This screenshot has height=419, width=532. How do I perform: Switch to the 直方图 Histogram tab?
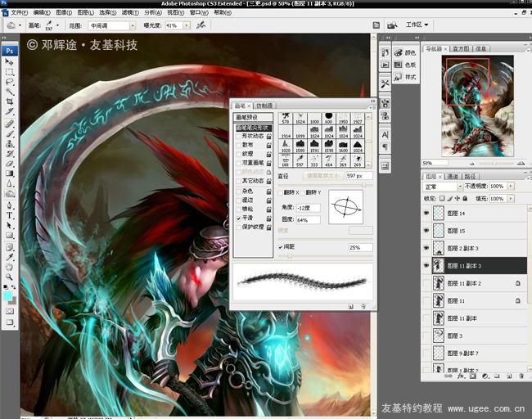[x=461, y=49]
